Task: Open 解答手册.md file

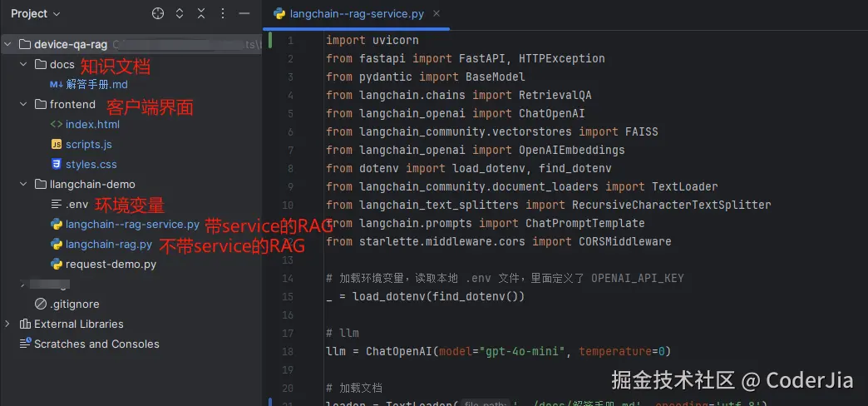Action: click(x=97, y=84)
